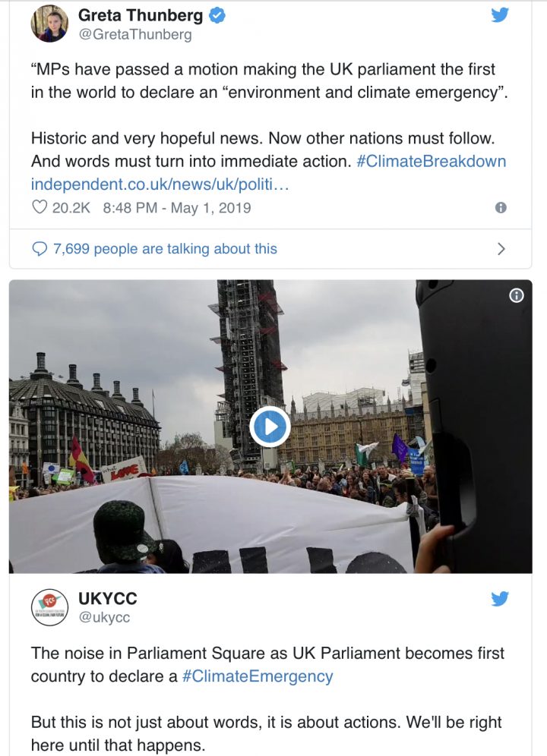Expand the conversation with the right chevron
Viewport: 547px width, 756px height.
501,249
